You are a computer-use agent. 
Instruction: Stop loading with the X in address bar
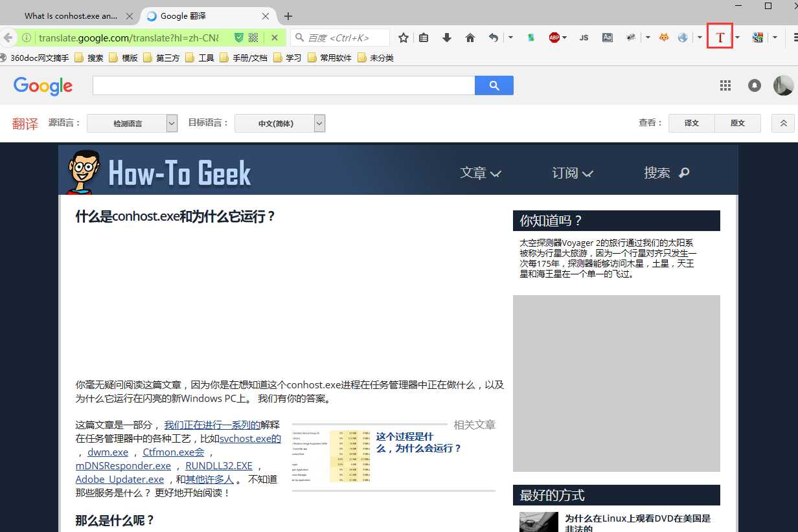275,38
